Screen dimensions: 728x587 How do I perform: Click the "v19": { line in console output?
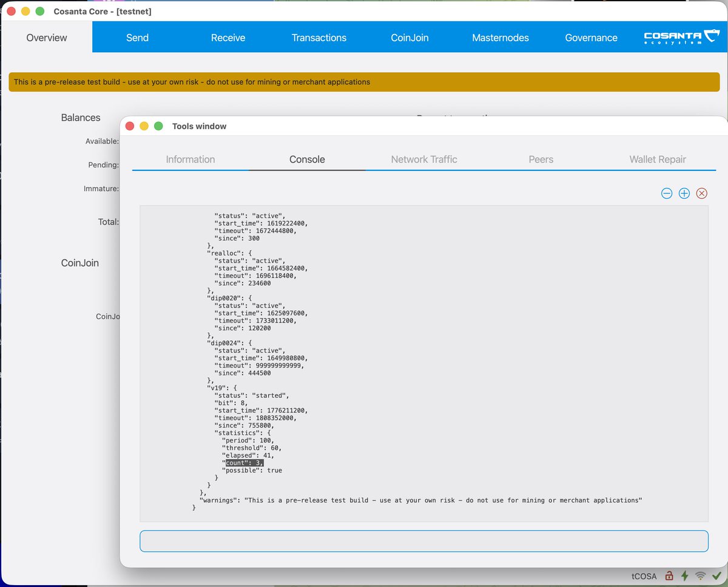(x=221, y=387)
